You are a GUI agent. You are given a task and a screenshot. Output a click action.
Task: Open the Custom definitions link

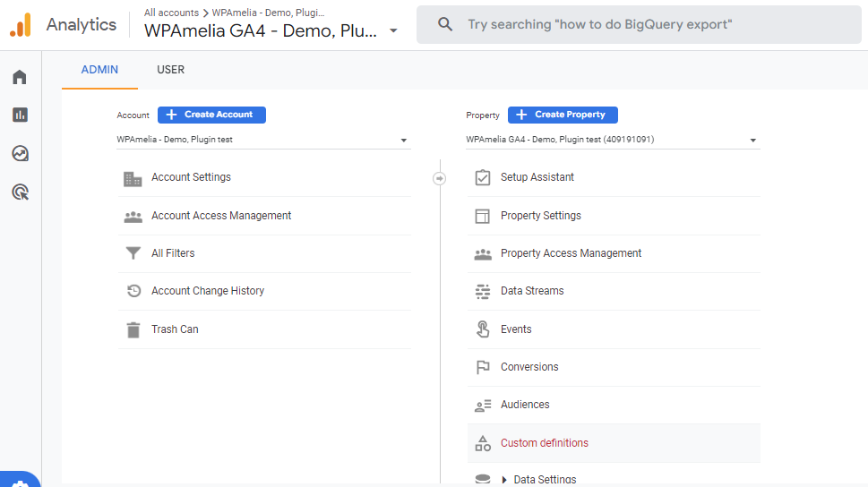point(544,443)
